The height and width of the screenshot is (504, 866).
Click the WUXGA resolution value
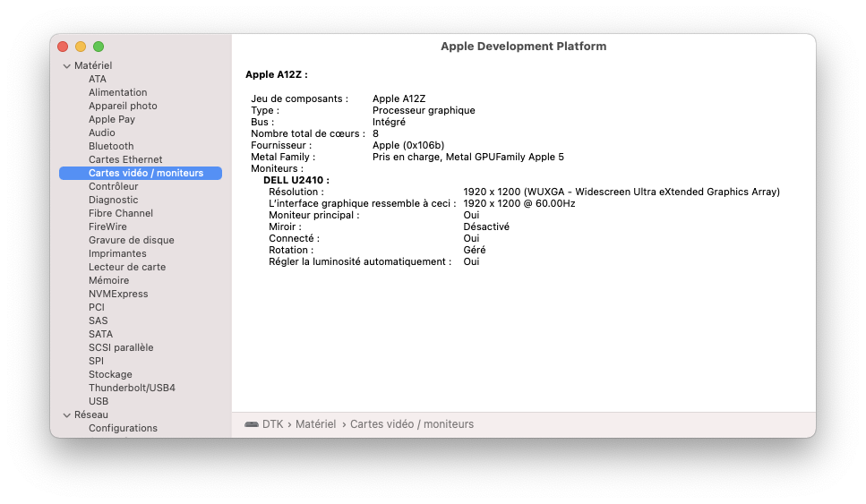coord(622,192)
